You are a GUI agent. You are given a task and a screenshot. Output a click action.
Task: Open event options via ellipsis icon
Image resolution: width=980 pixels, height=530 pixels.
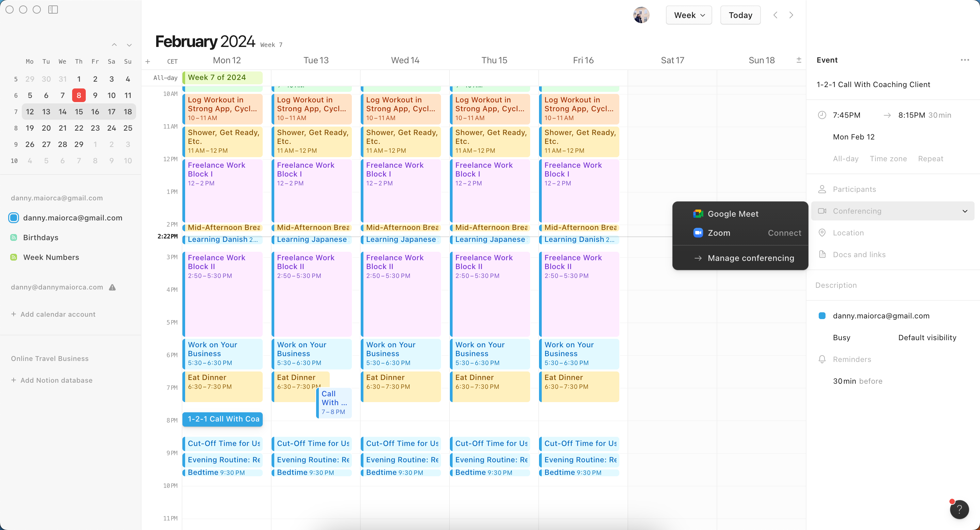[x=965, y=60]
